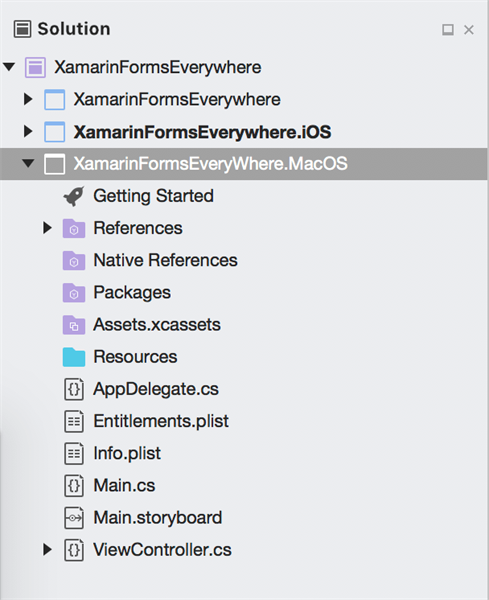The image size is (489, 600).
Task: Select Info.plist
Action: pos(127,453)
